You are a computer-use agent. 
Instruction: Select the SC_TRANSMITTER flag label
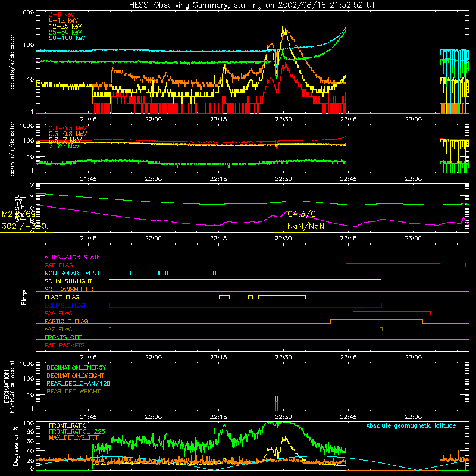68,289
